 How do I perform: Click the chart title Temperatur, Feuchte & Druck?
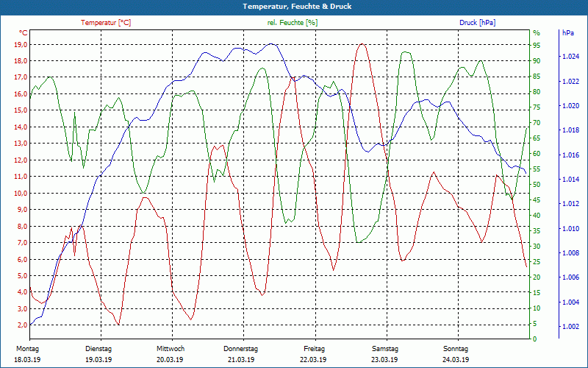tap(297, 7)
